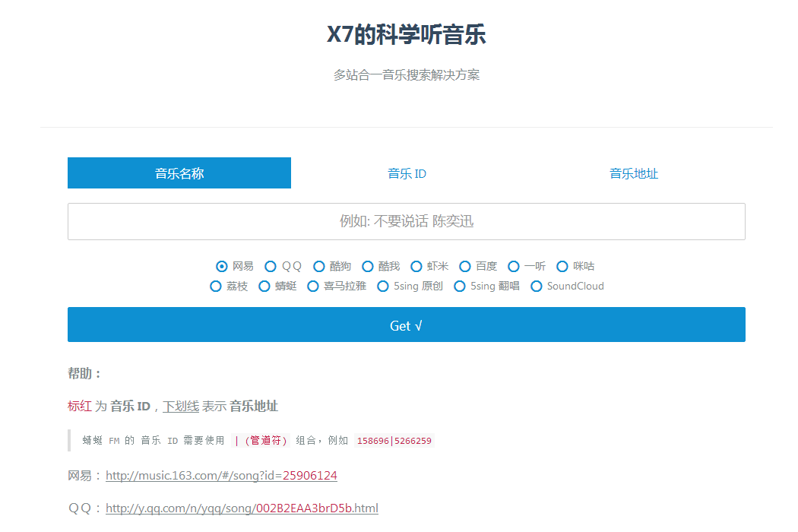Choose the 百度 radio option
Image resolution: width=798 pixels, height=532 pixels.
464,266
